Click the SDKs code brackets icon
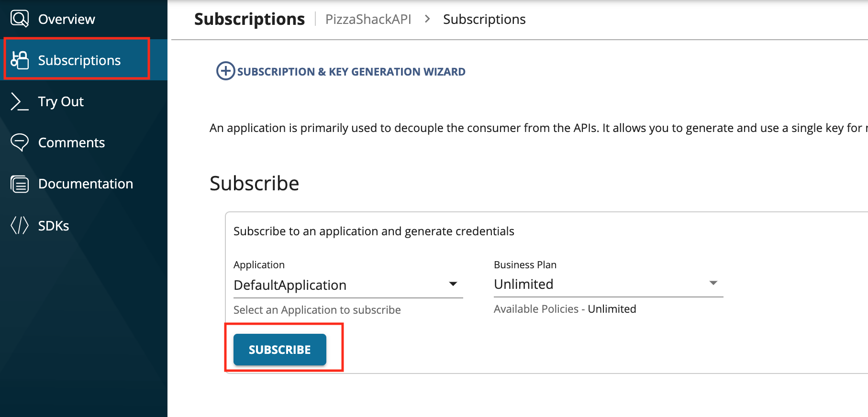The image size is (868, 417). pyautogui.click(x=19, y=225)
